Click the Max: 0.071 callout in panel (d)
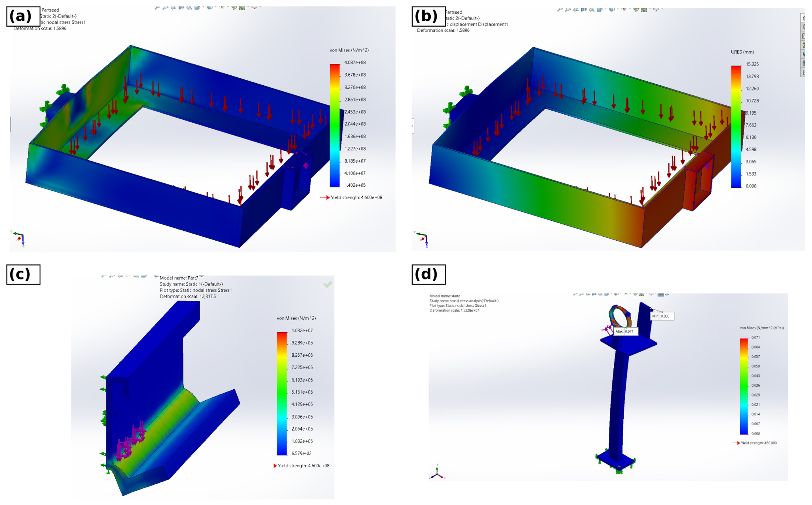812x505 pixels. tap(626, 331)
